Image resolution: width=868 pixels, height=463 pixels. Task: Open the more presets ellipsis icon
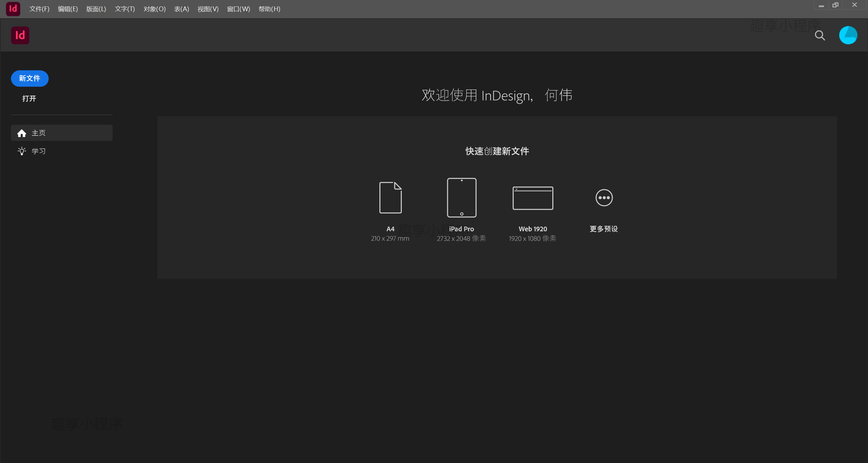604,197
